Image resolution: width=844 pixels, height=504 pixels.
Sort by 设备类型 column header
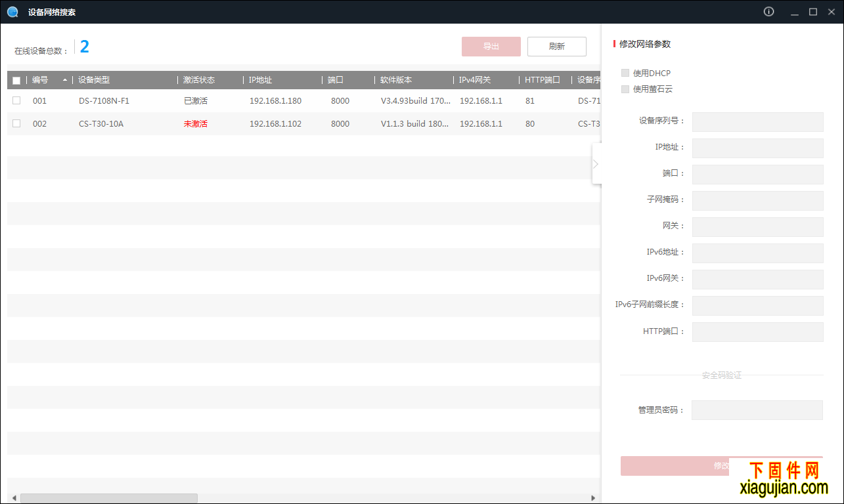click(x=94, y=80)
